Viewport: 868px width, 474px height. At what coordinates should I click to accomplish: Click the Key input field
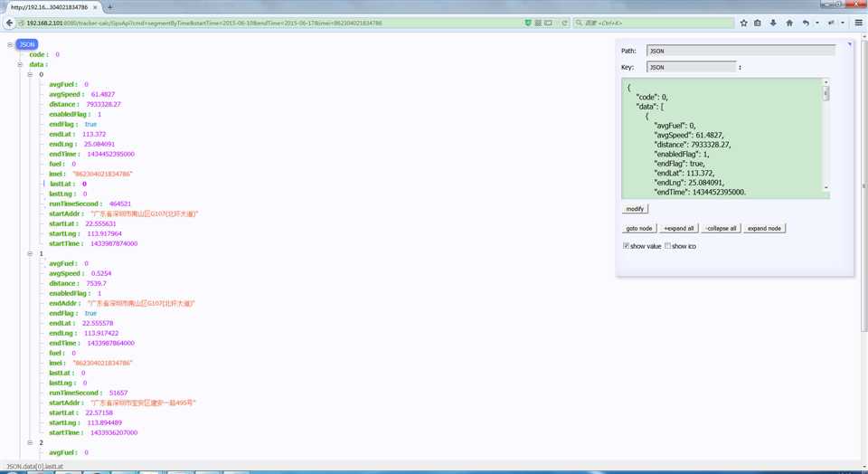(x=692, y=67)
